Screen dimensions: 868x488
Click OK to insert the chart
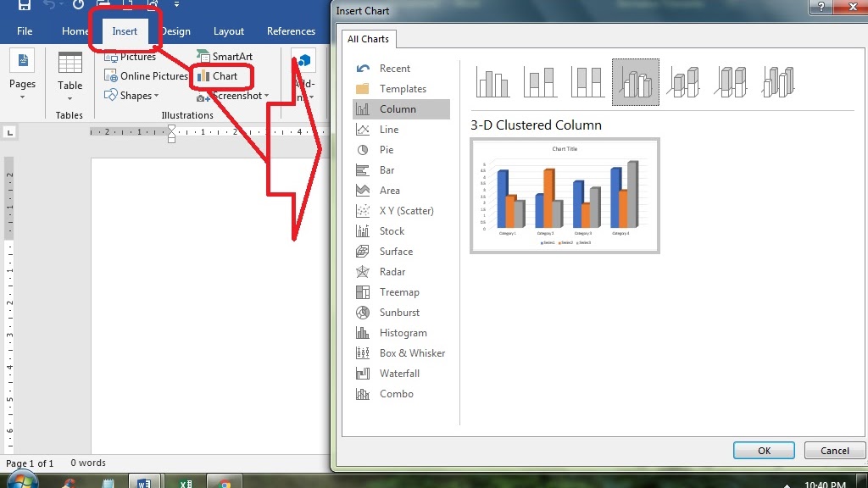[x=762, y=450]
